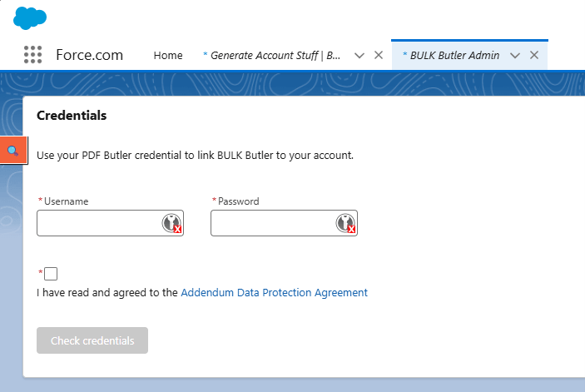The image size is (585, 392).
Task: Click the Username field label
Action: [66, 201]
